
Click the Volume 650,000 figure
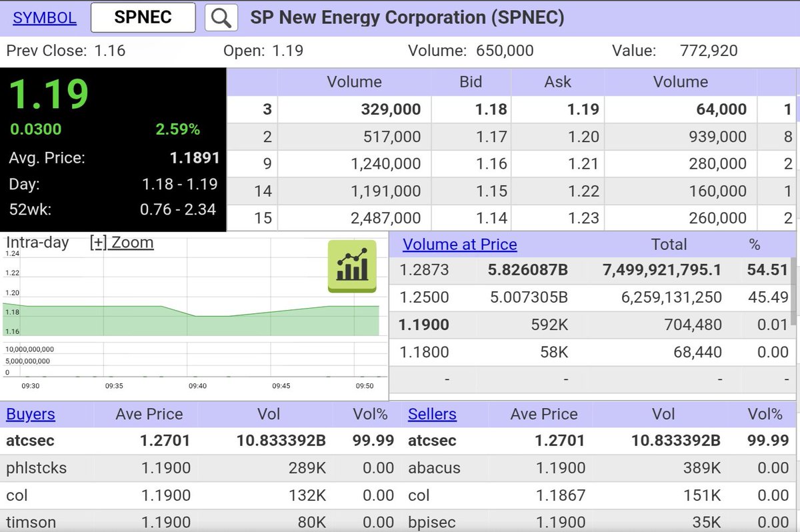pos(505,51)
